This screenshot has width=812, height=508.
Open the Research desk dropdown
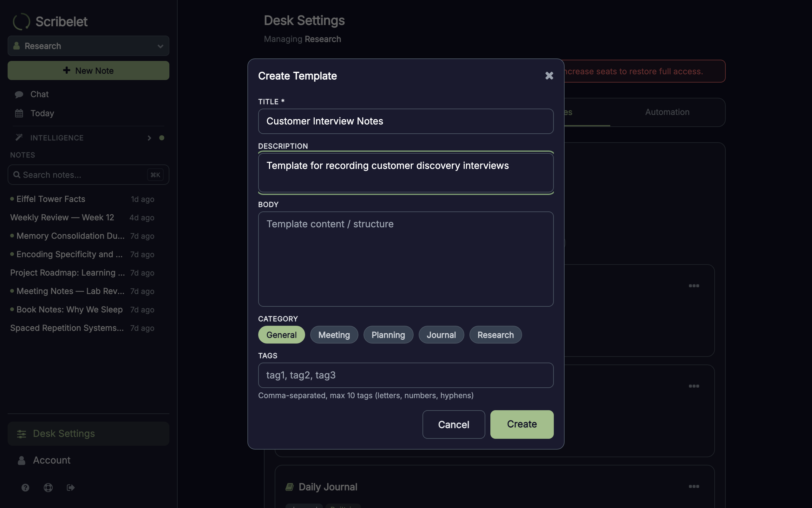click(88, 46)
